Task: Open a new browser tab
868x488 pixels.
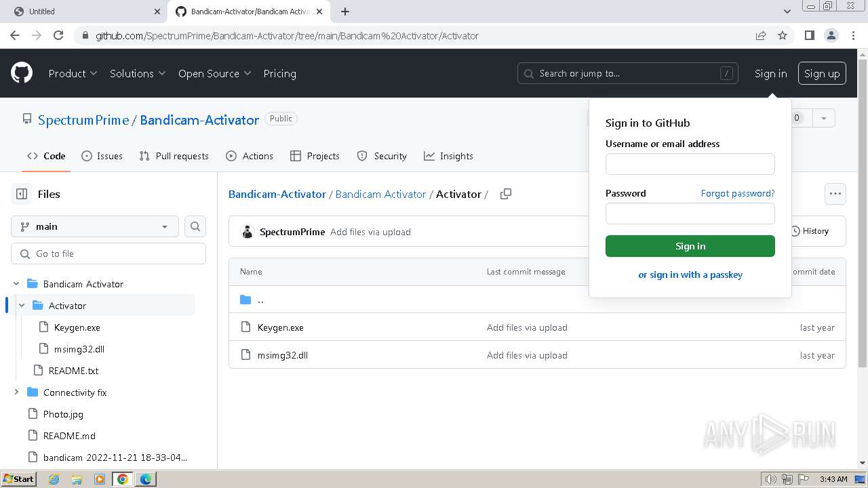Action: (345, 12)
